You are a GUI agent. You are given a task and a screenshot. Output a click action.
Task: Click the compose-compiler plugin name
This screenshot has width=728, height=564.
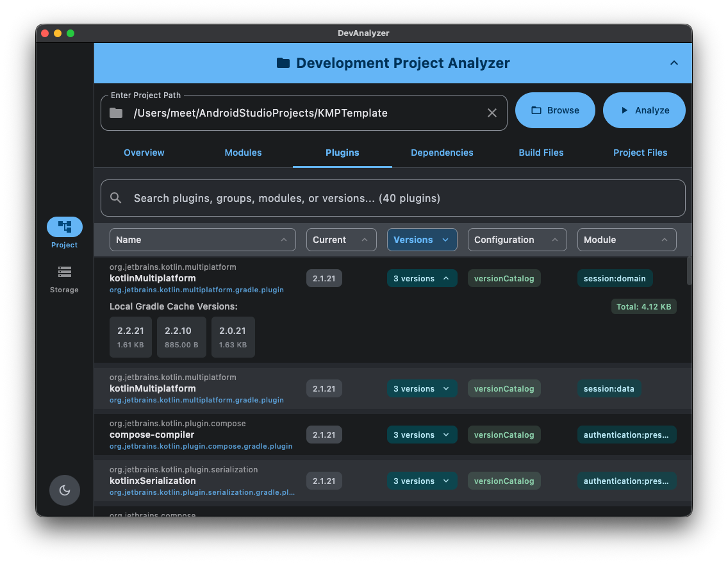coord(152,435)
